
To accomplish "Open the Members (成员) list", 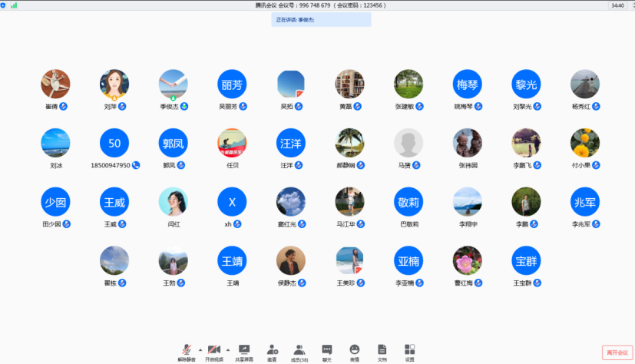I will (x=299, y=352).
